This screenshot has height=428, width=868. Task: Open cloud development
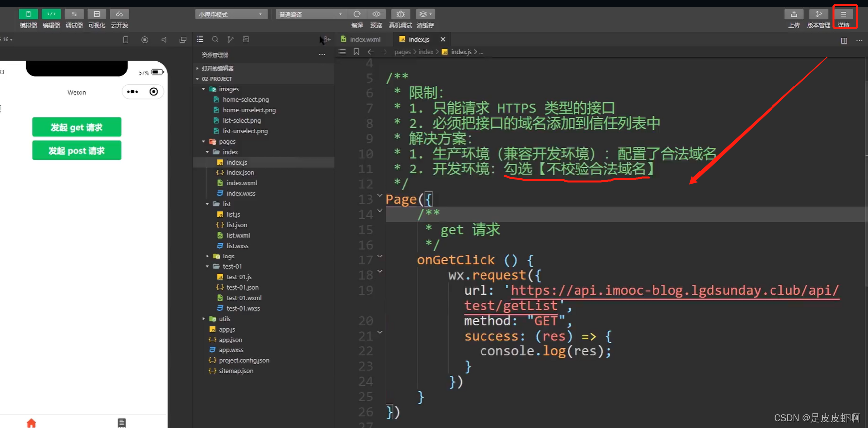[x=119, y=14]
